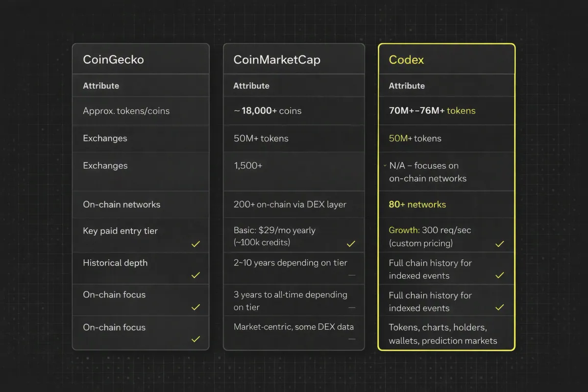Click Basic: $29/mo yearly pricing text
Viewport: 588px width, 392px height.
click(274, 230)
